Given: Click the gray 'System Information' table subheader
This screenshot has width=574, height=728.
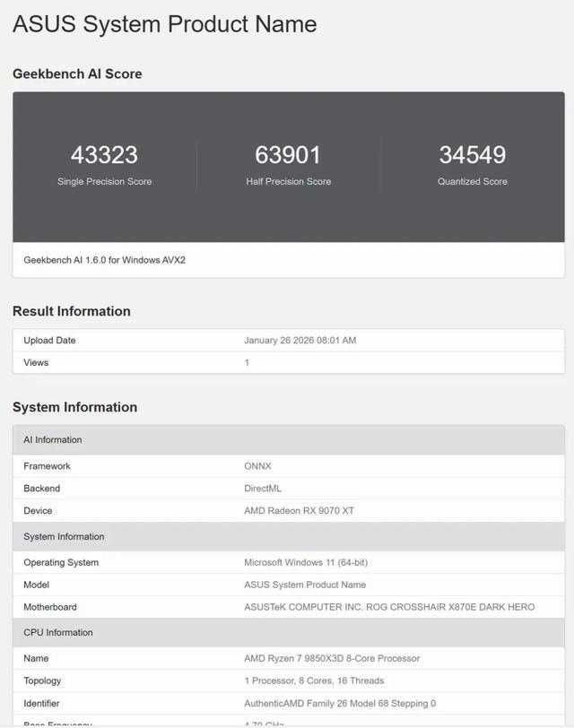Looking at the screenshot, I should click(289, 536).
